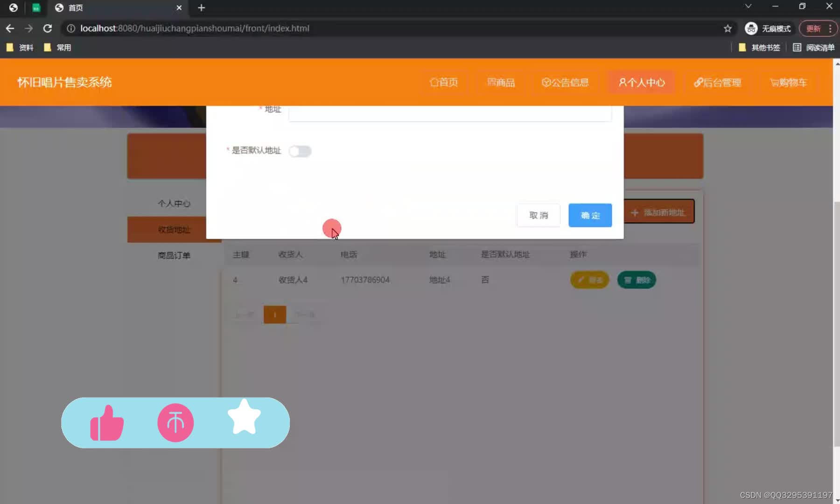Click phone number 17703786904 cell
840x504 pixels.
click(365, 280)
